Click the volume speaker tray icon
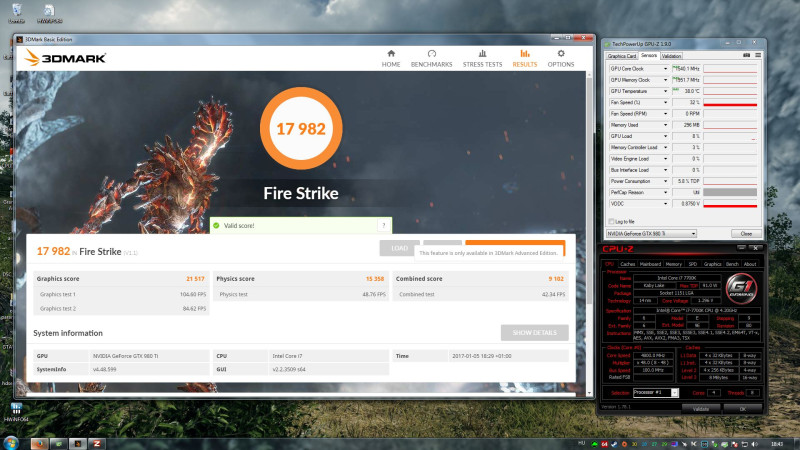 (x=755, y=444)
